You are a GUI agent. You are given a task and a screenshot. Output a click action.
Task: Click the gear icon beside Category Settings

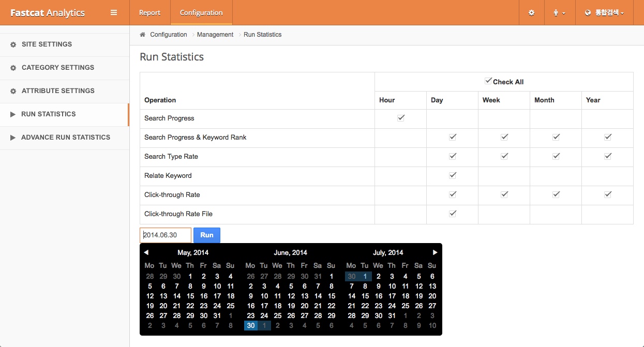pyautogui.click(x=13, y=68)
